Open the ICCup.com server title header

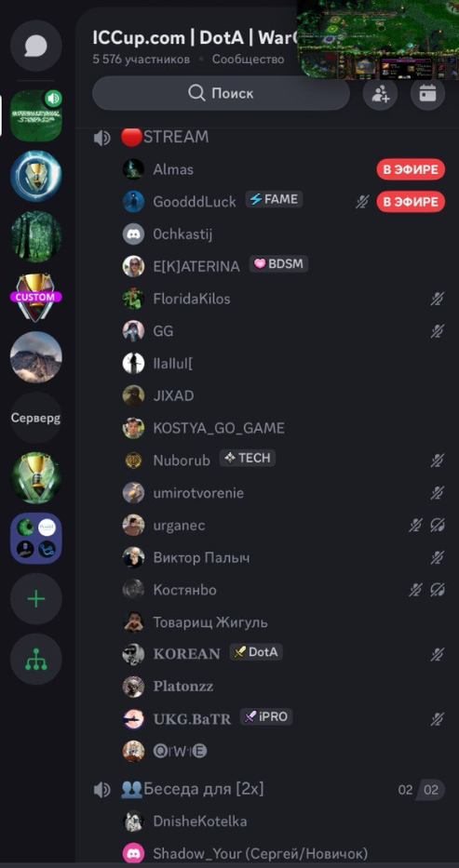point(196,38)
